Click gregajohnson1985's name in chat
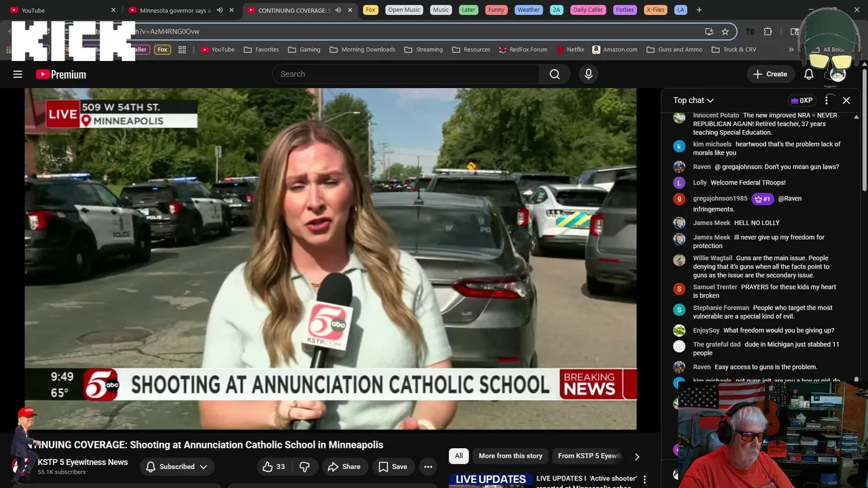This screenshot has height=488, width=868. [720, 199]
